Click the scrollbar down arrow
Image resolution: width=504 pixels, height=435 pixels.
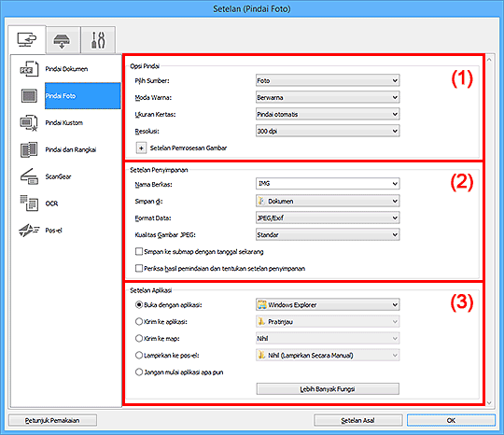[489, 402]
